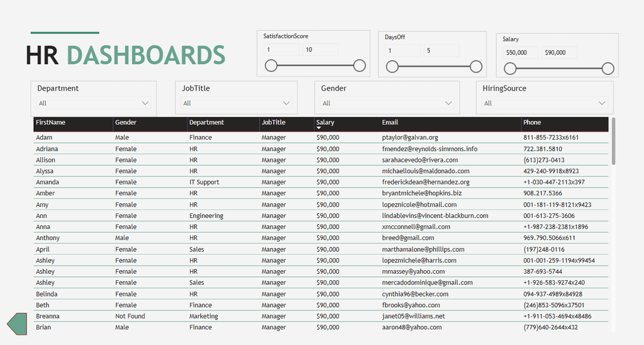Click email cynthia96@becker.com
Viewport: 644px width, 345px height.
[x=415, y=294]
